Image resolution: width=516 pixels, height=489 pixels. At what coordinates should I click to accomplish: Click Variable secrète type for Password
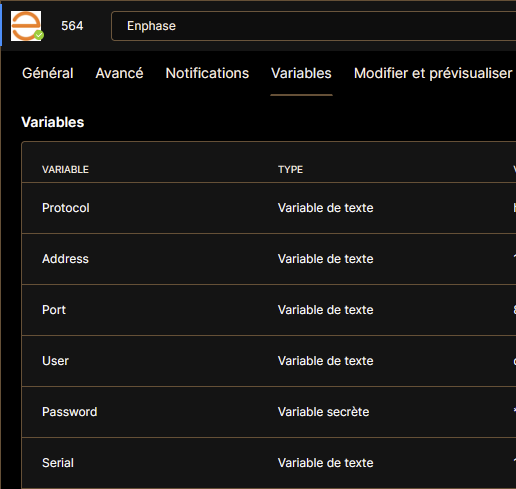323,412
